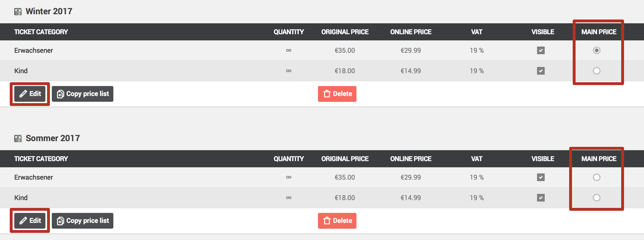Click the Sommer 2017 price list icon
Screen dimensions: 644x240
tap(18, 138)
